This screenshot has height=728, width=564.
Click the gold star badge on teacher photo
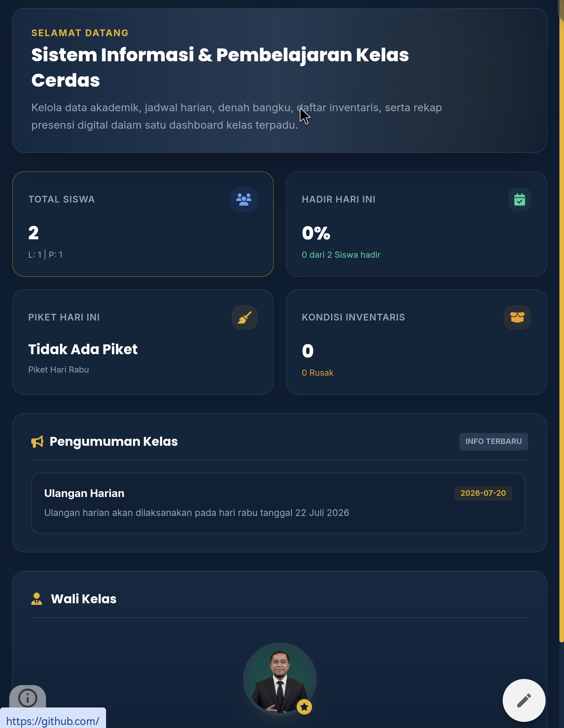pyautogui.click(x=304, y=707)
